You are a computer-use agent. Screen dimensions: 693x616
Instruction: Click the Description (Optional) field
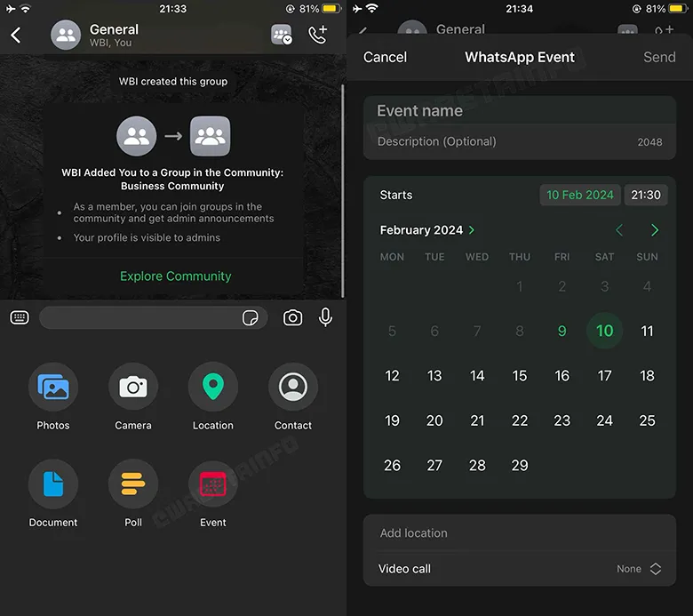[x=520, y=141]
